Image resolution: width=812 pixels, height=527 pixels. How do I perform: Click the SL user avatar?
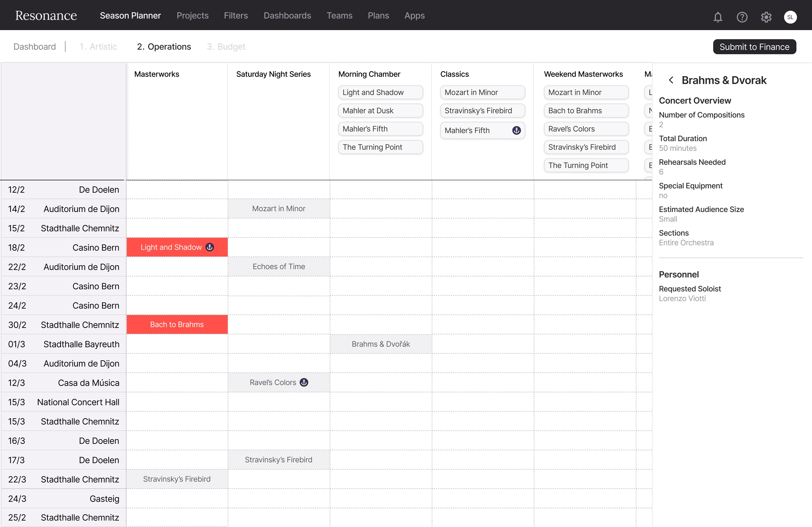tap(790, 17)
